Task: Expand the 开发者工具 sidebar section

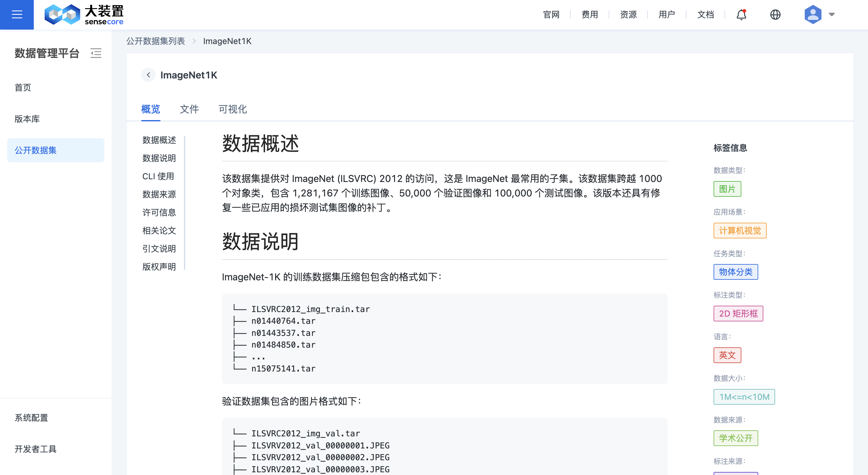Action: [x=35, y=449]
